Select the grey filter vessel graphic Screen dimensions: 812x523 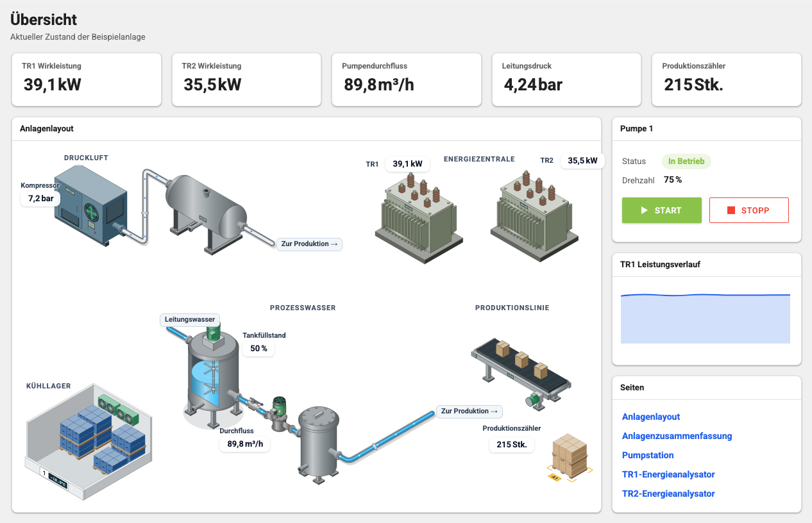pos(318,442)
